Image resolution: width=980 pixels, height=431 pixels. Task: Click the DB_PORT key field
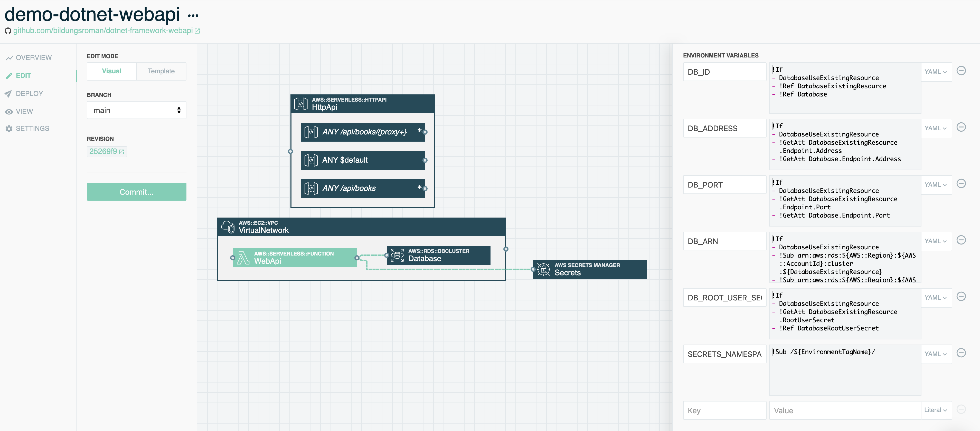tap(724, 185)
